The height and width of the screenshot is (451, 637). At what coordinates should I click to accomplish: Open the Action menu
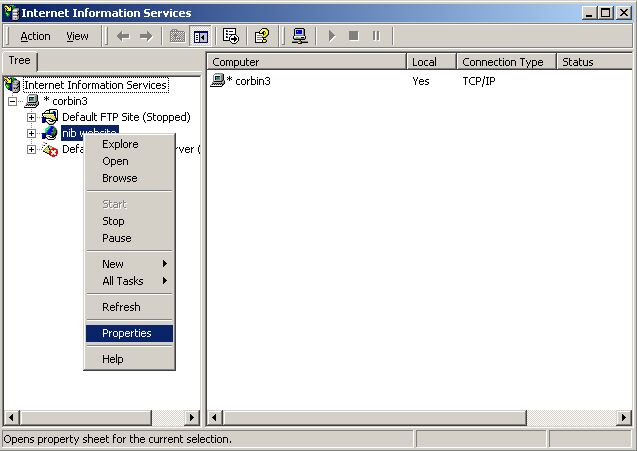35,37
